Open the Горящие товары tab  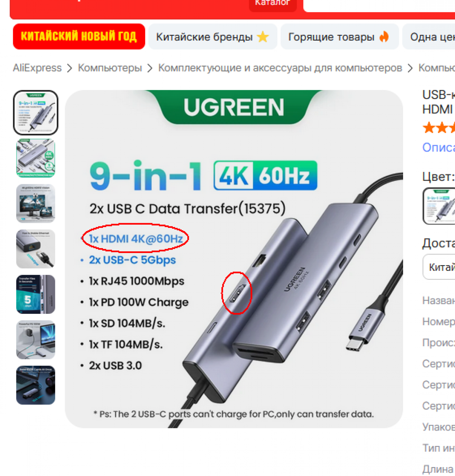(x=339, y=37)
